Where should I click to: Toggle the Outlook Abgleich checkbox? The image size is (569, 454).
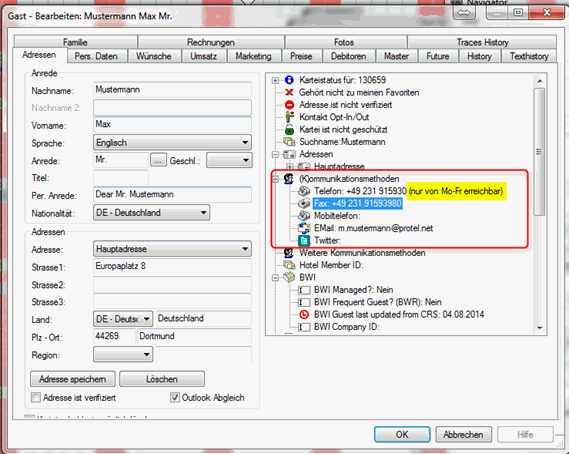point(175,397)
